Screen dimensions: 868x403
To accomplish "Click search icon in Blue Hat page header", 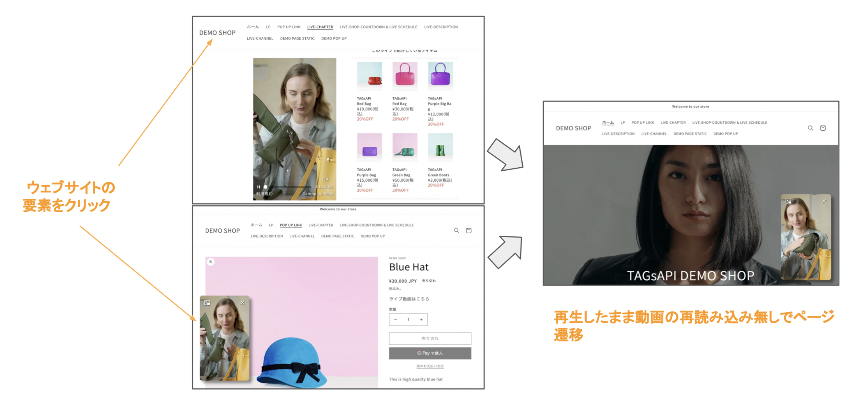I will 456,231.
